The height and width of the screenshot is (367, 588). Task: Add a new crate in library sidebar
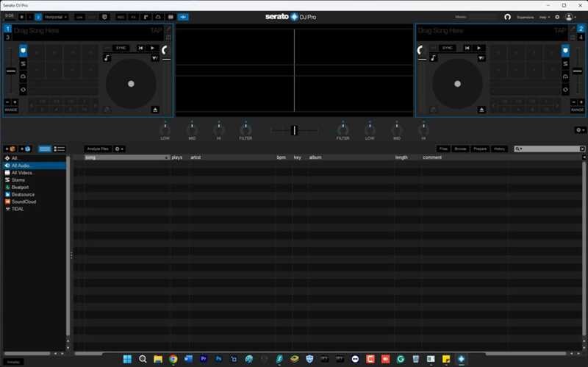pyautogui.click(x=10, y=149)
